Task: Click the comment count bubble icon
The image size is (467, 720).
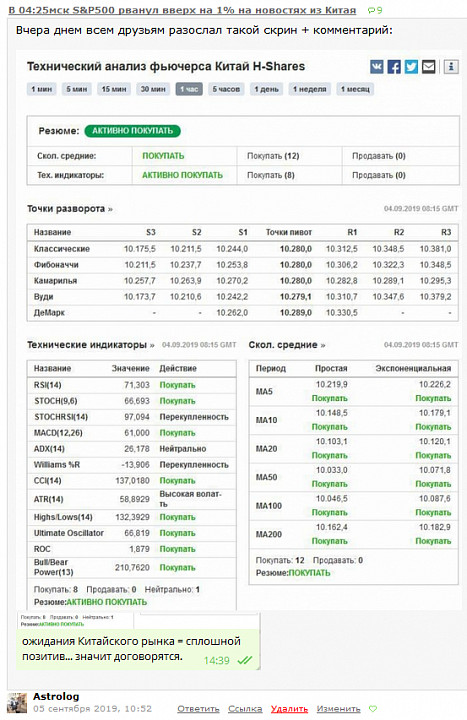Action: click(x=371, y=10)
